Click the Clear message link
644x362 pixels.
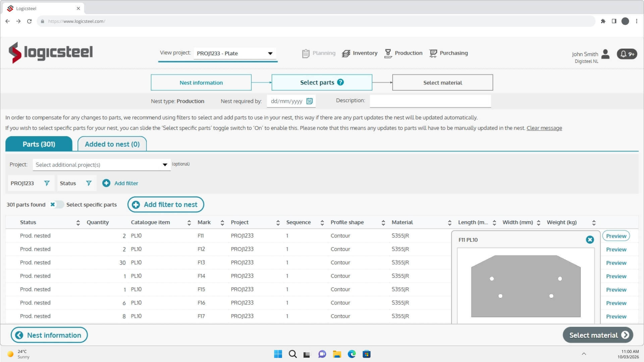544,128
